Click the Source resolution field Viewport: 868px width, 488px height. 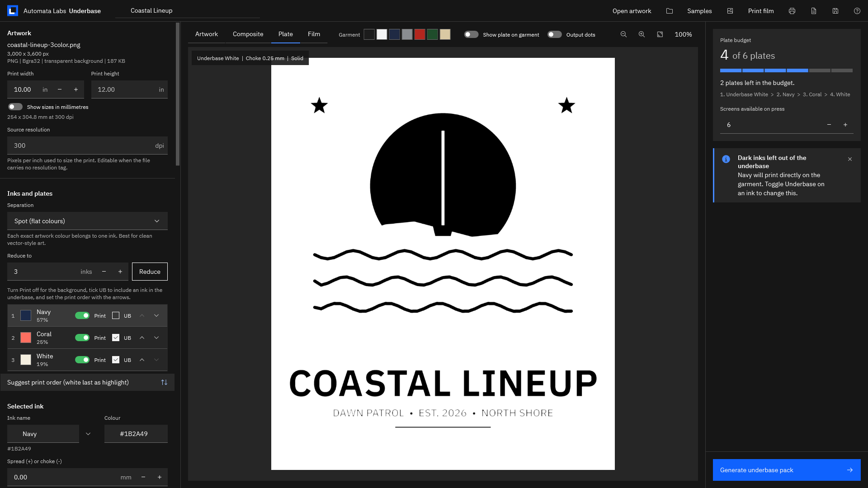click(x=87, y=145)
